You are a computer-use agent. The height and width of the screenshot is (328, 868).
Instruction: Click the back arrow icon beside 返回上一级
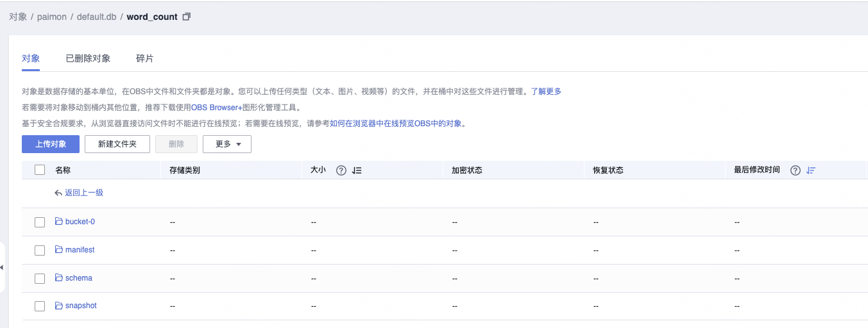[x=59, y=193]
